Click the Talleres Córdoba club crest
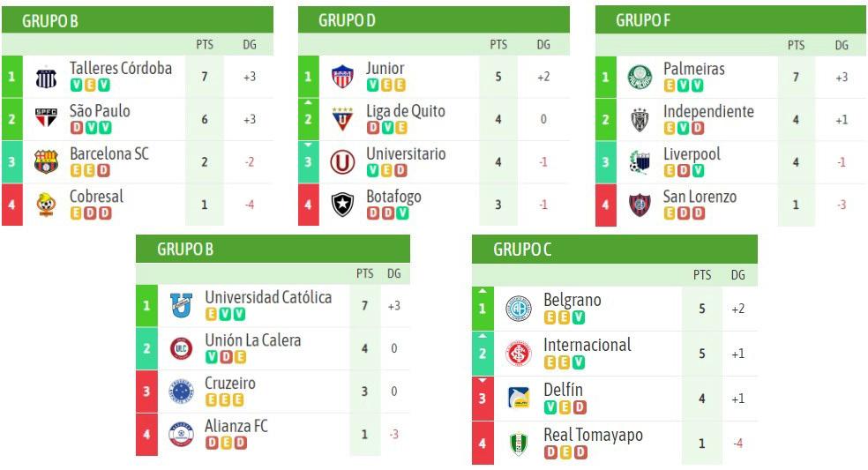Viewport: 868px width, 470px height. coord(46,78)
